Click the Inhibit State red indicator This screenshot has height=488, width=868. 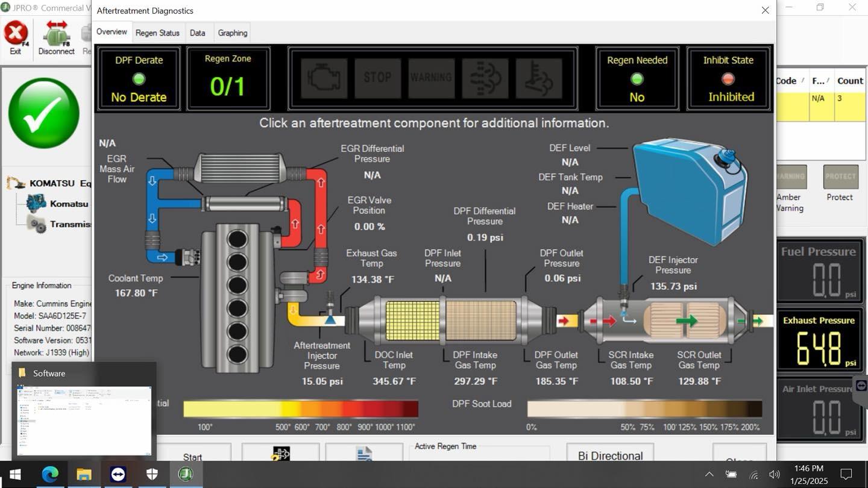pyautogui.click(x=728, y=79)
